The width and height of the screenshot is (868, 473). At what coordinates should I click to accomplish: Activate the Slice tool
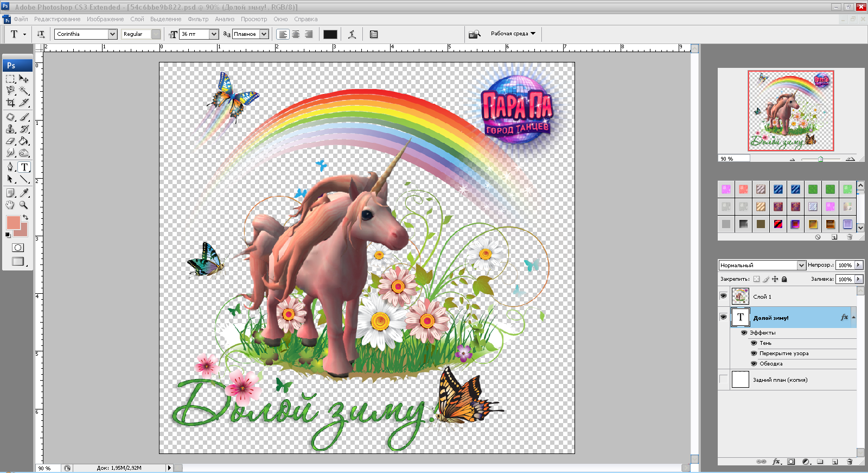coord(24,102)
